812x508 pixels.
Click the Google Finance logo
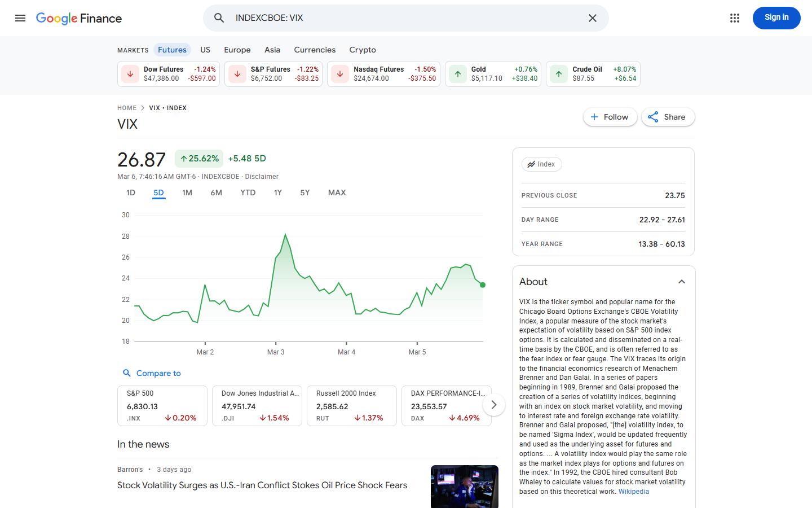click(x=79, y=18)
